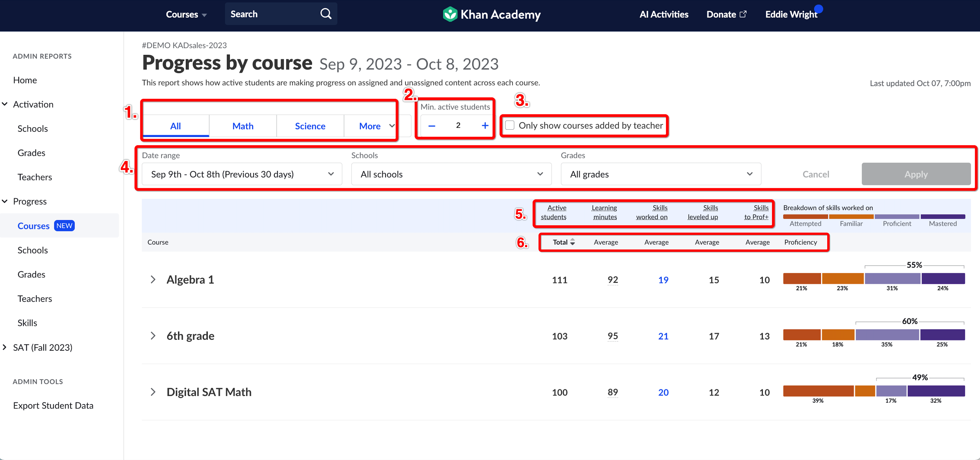Open AI Activities link
This screenshot has width=980, height=460.
[x=663, y=15]
